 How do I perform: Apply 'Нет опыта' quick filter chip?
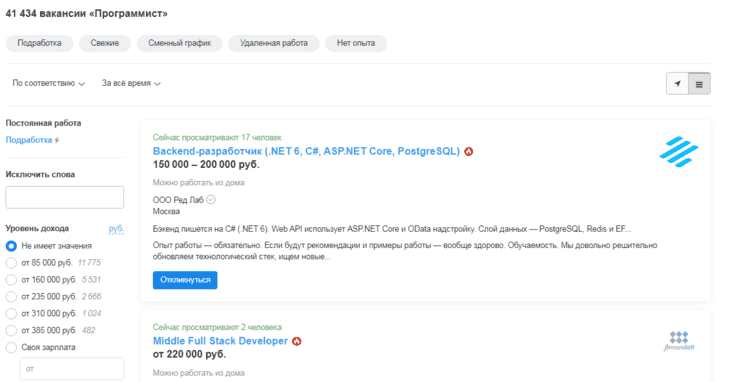(x=356, y=43)
